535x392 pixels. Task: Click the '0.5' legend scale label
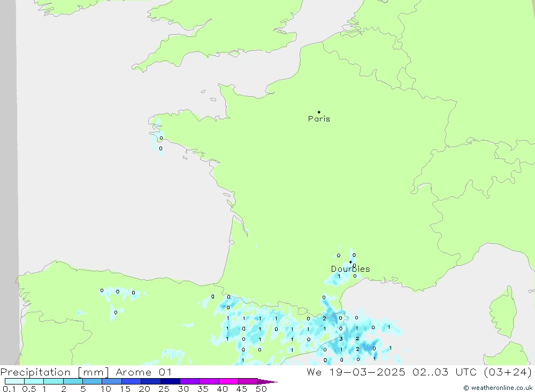[x=29, y=389]
